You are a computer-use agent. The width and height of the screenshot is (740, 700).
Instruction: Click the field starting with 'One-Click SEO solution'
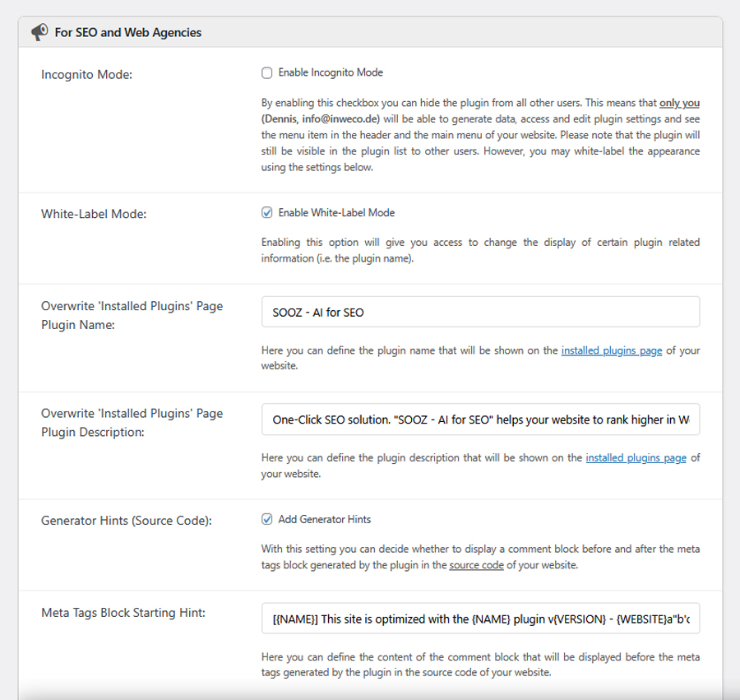pyautogui.click(x=480, y=420)
